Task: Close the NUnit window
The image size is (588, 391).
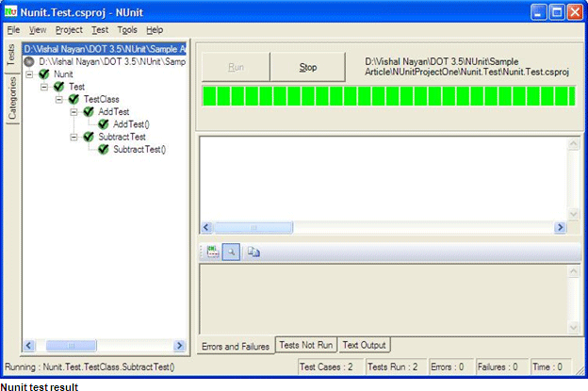Action: (x=575, y=12)
